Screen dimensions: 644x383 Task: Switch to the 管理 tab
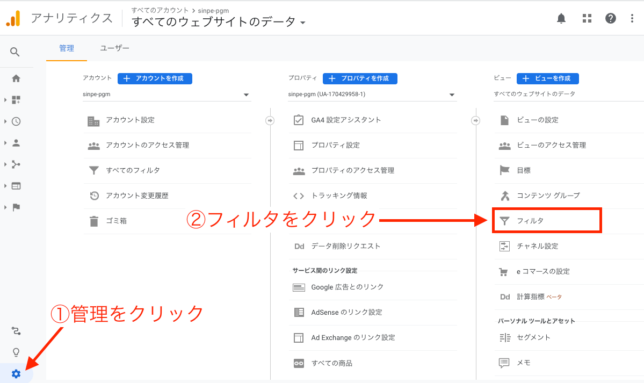[x=67, y=48]
